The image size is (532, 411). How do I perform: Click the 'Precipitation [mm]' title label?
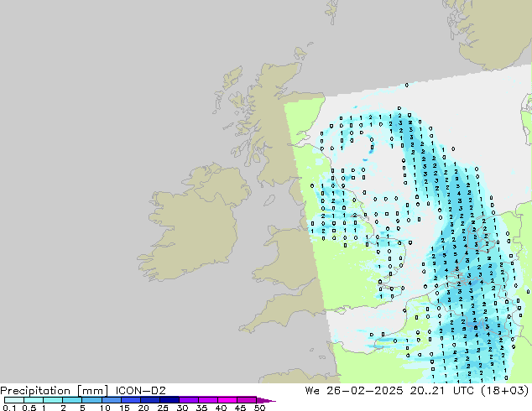coord(54,391)
